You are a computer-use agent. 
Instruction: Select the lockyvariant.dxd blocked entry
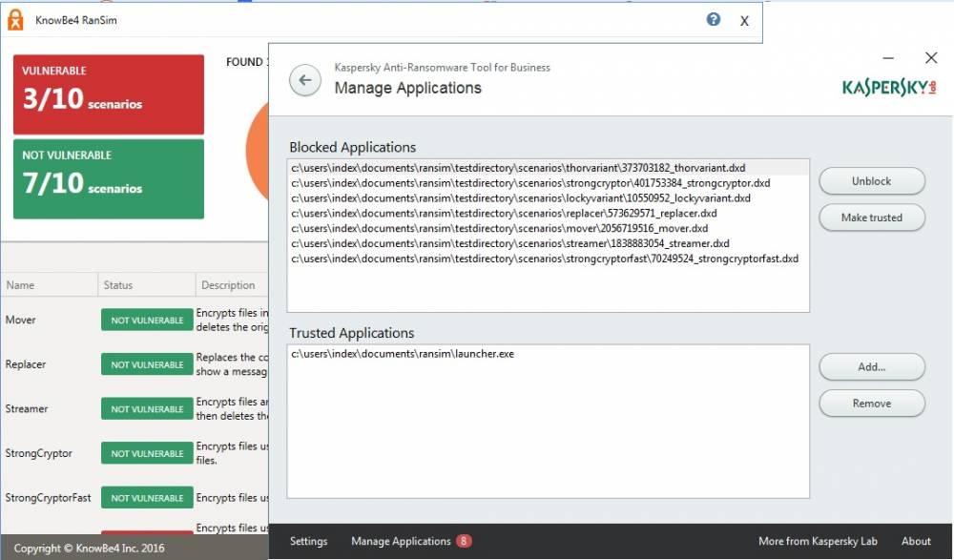(x=549, y=198)
